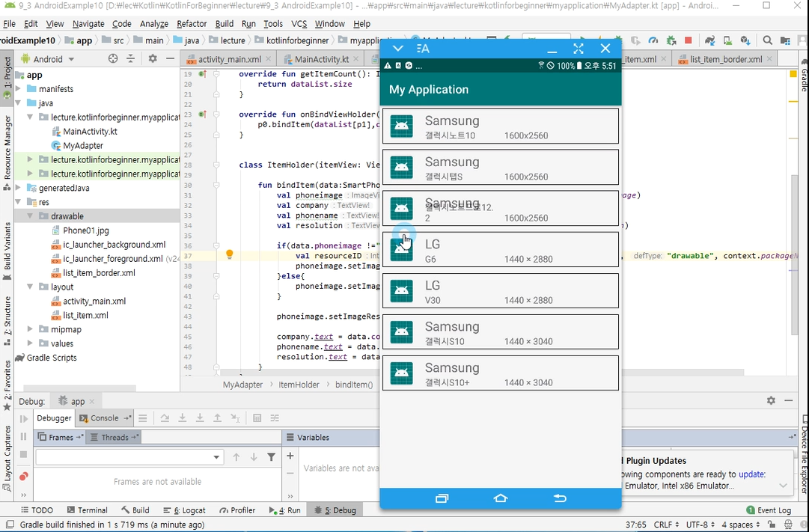
Task: Expand the mipmap folder
Action: (x=30, y=329)
